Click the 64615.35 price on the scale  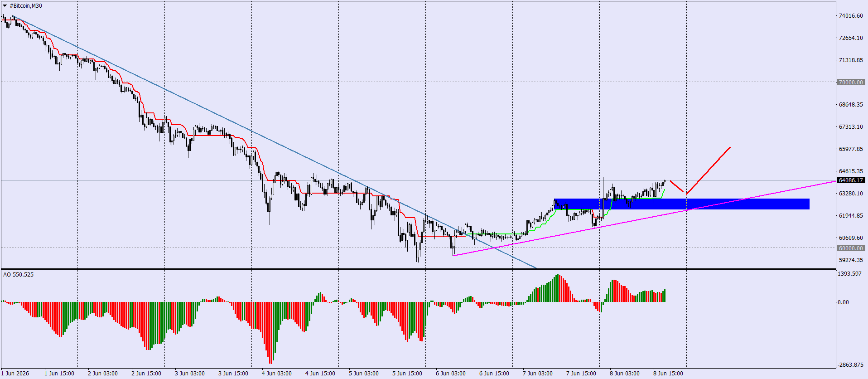coord(851,171)
